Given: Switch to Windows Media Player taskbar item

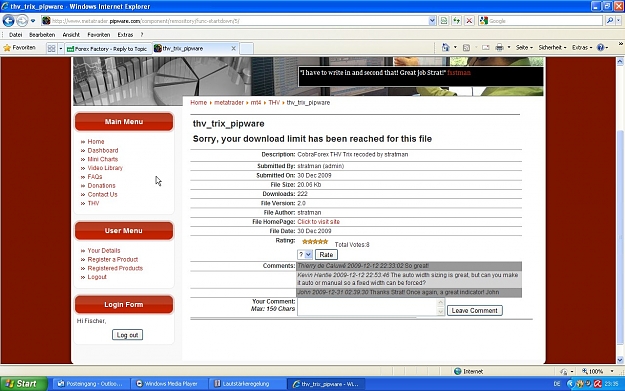Looking at the screenshot, I should click(169, 384).
